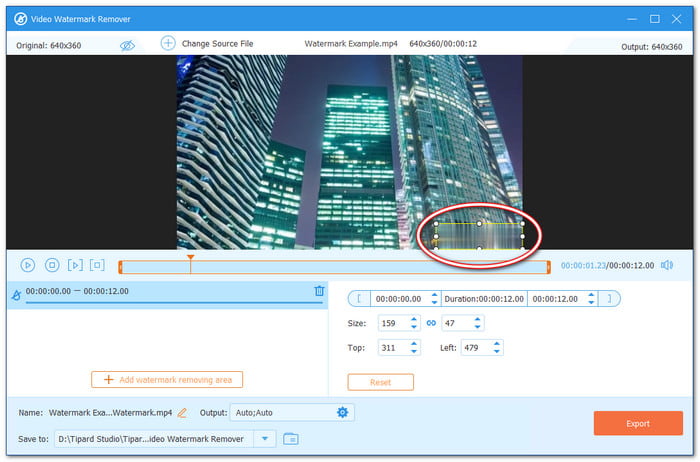This screenshot has height=462, width=700.
Task: Click the Change Source File label
Action: tap(217, 43)
